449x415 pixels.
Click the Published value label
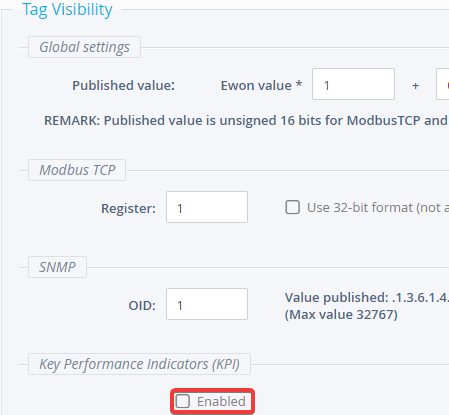click(123, 85)
